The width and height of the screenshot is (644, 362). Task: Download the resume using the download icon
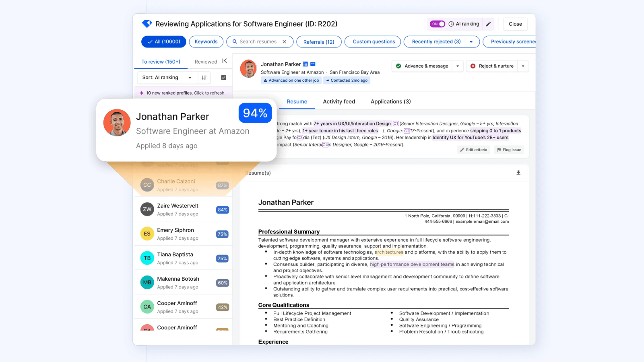pos(518,173)
